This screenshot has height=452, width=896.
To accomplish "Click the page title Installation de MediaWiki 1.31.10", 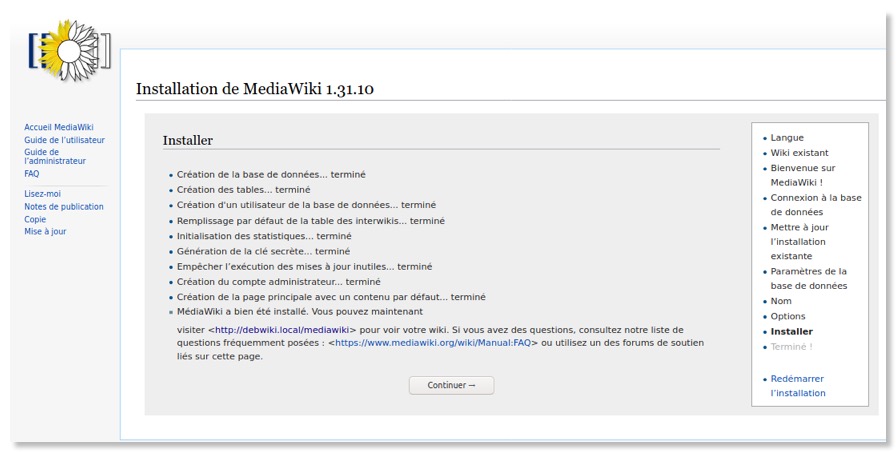I will 255,89.
